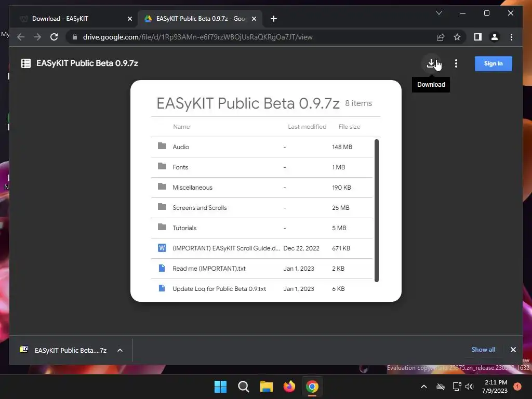Toggle the Chrome side panel
This screenshot has width=532, height=399.
tap(478, 37)
